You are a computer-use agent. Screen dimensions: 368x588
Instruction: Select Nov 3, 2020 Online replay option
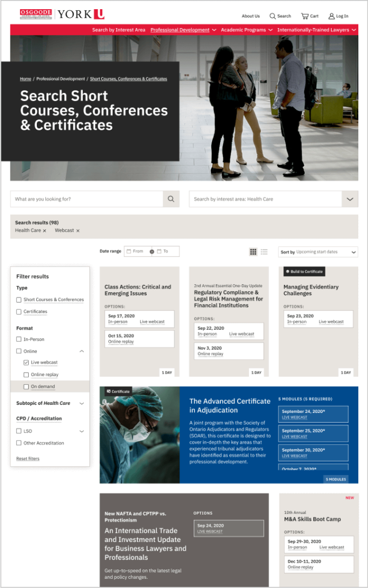(x=229, y=351)
